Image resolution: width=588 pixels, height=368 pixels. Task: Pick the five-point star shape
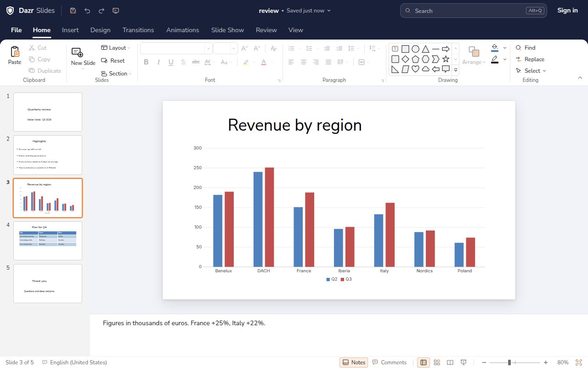[x=446, y=59]
